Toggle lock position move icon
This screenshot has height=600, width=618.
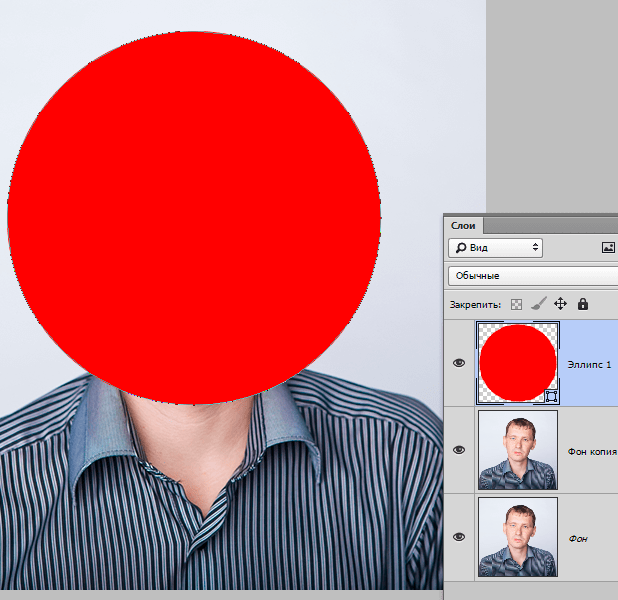coord(560,304)
